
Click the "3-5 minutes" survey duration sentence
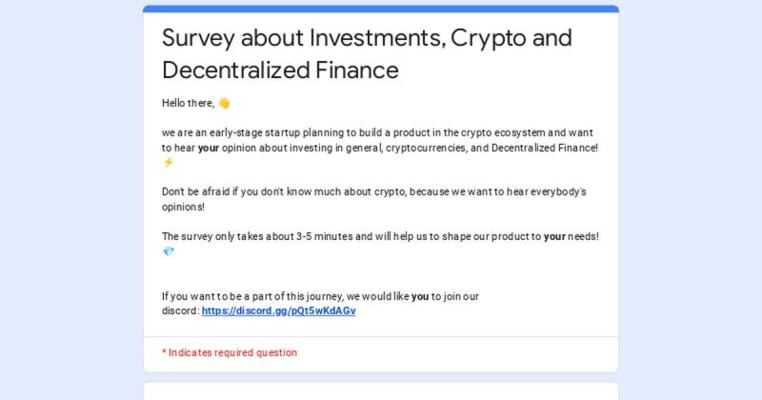tap(350, 237)
